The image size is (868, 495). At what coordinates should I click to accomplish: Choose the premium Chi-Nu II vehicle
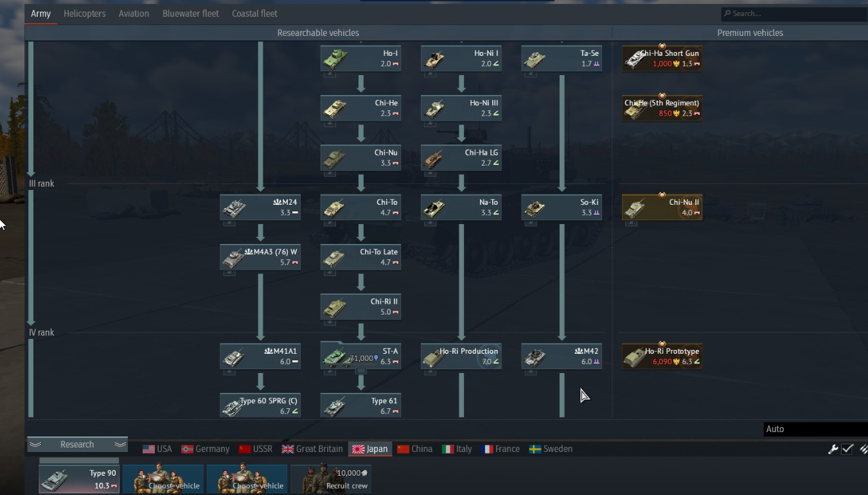[662, 207]
